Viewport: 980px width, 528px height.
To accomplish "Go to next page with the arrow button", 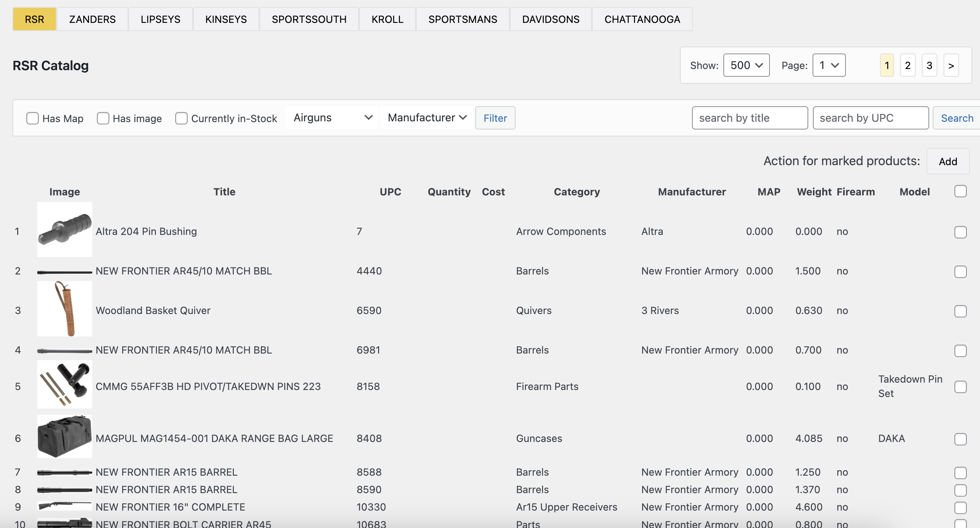I will (951, 65).
